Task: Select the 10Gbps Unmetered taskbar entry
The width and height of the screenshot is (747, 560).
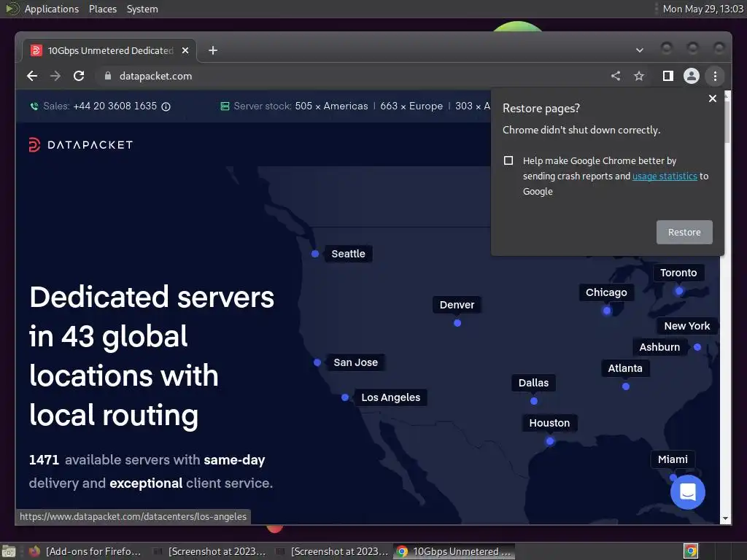Action: click(x=454, y=551)
